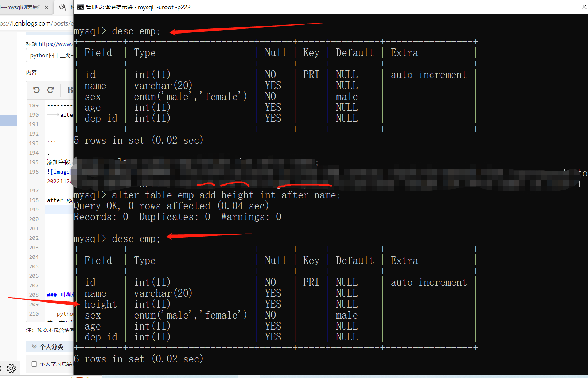This screenshot has height=378, width=588.
Task: Click enum('male','female') in the second desc table
Action: tap(190, 315)
